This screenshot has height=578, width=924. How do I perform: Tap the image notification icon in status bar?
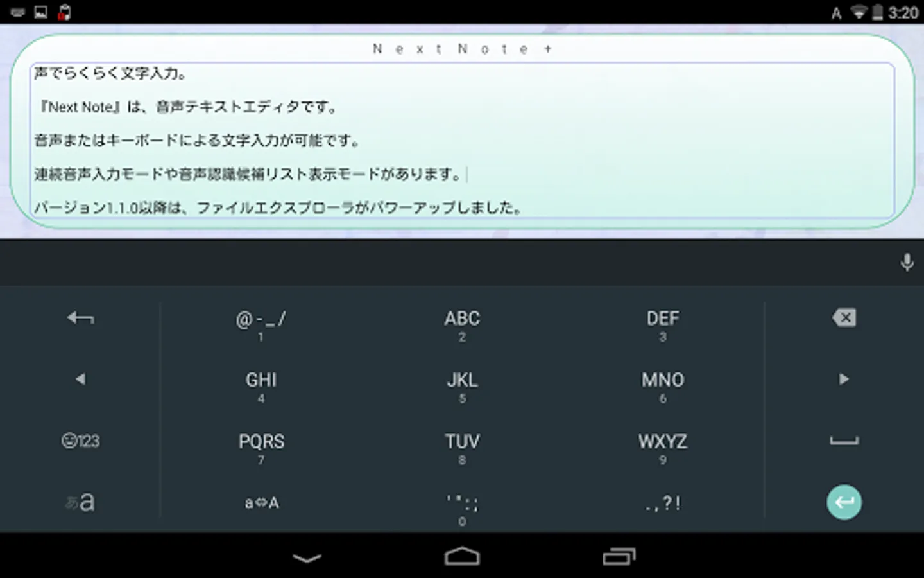click(x=41, y=12)
